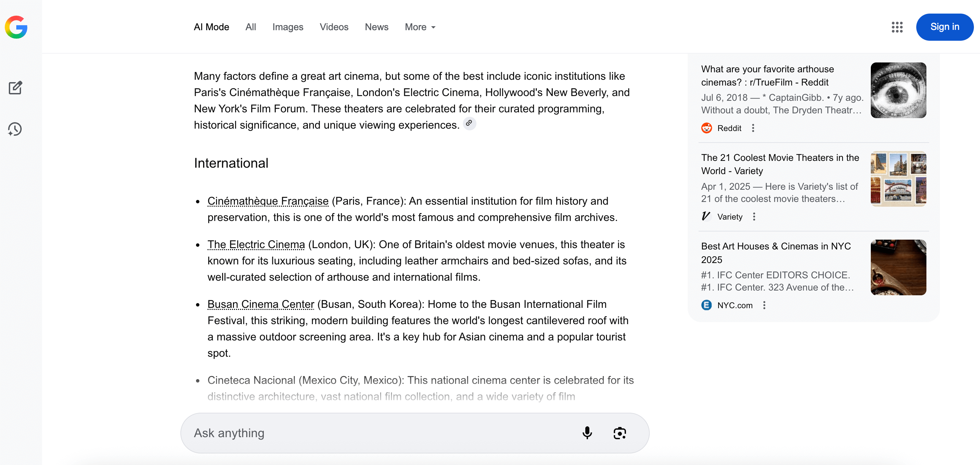The height and width of the screenshot is (465, 980).
Task: Focus the Ask anything input field
Action: (380, 433)
